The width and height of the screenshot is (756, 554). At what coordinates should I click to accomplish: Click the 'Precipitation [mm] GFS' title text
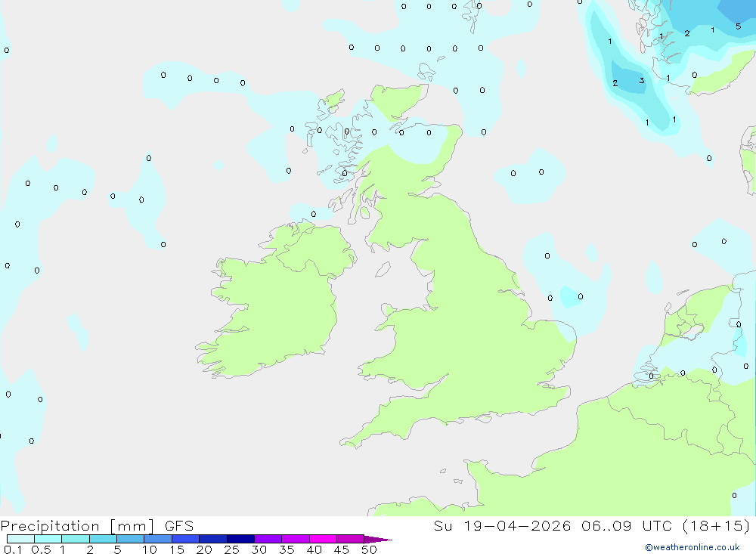97,526
